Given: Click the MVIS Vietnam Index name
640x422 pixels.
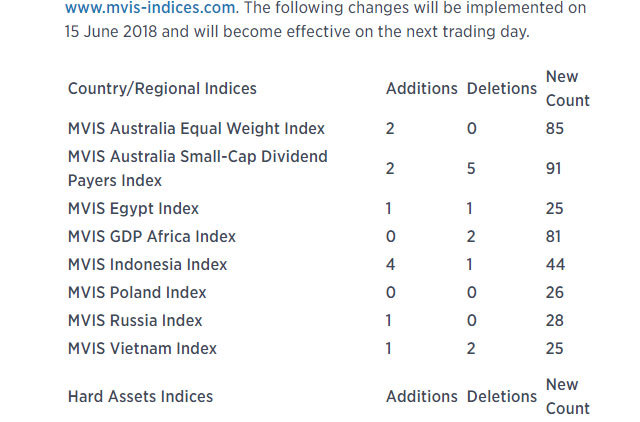Looking at the screenshot, I should coord(142,349).
